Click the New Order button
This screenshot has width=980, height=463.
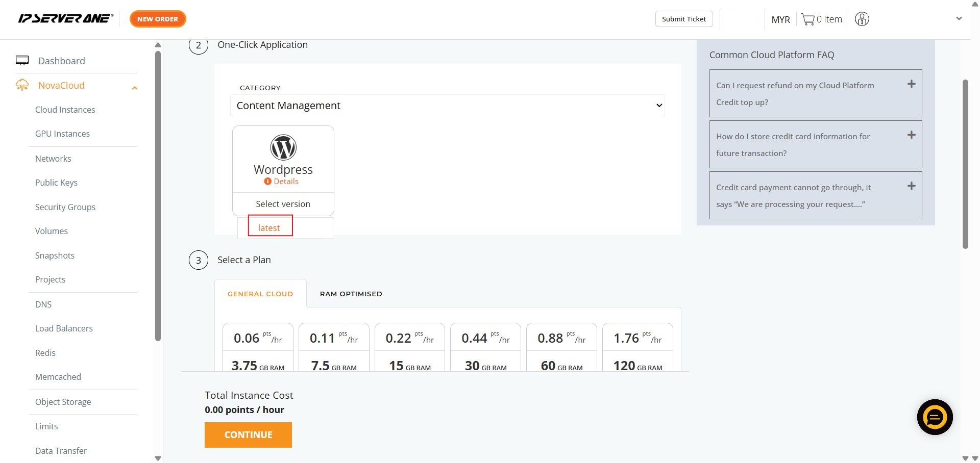(158, 19)
